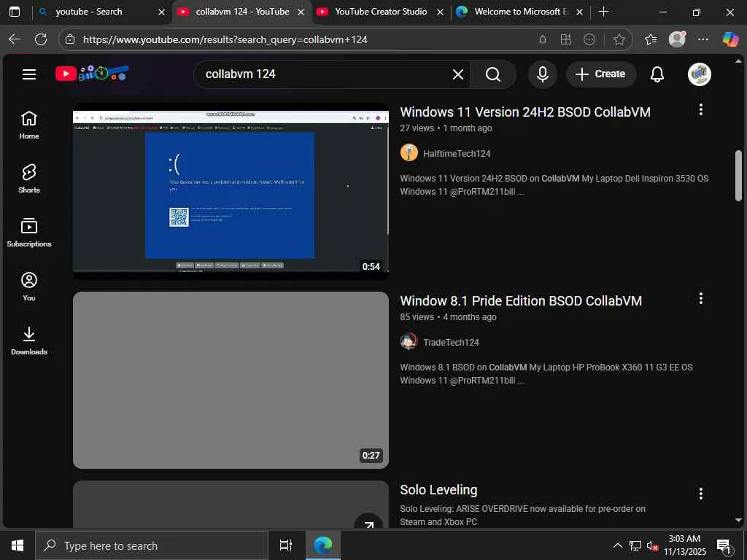
Task: Open options for Window 8.1 Pride Edition video
Action: pos(700,298)
